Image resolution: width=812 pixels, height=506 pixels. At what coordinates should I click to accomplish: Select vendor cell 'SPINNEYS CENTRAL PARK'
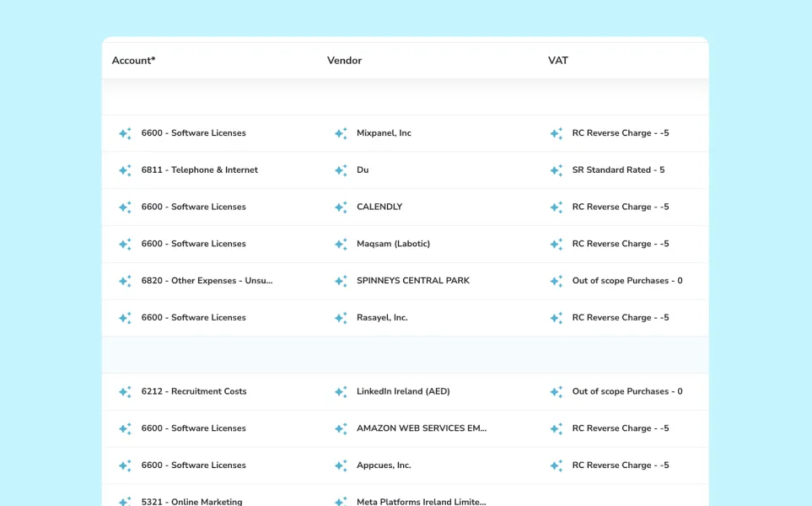[412, 280]
